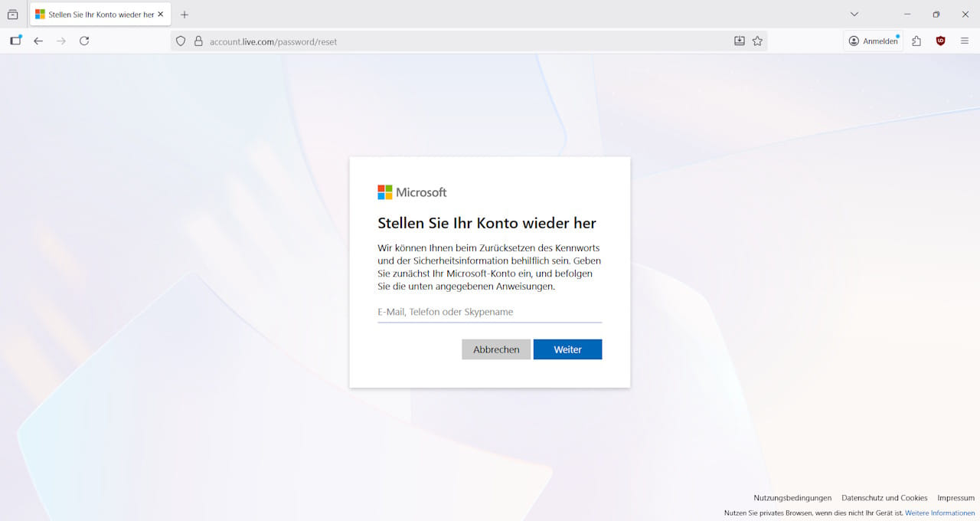The image size is (980, 521).
Task: Go back to previous page
Action: pyautogui.click(x=38, y=41)
